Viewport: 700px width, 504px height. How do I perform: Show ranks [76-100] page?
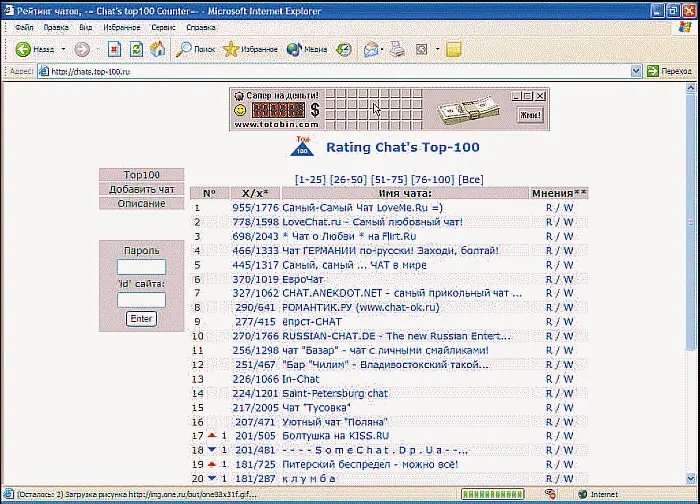point(433,179)
